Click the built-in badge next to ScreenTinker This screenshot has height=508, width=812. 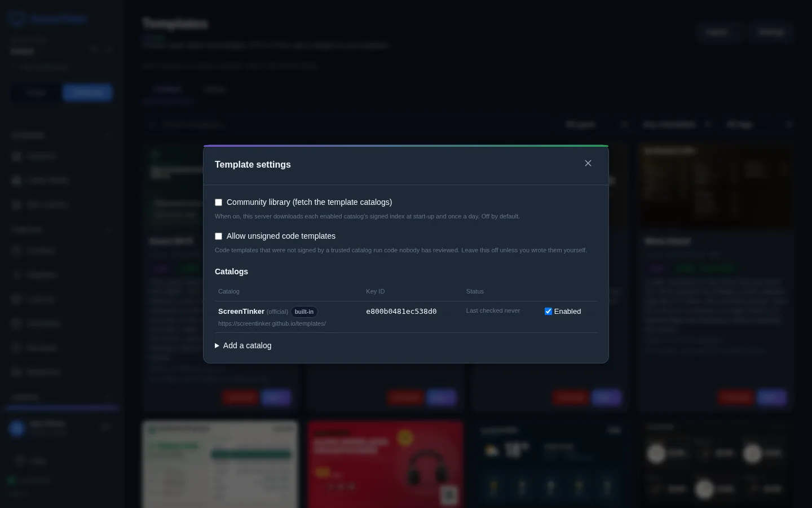pyautogui.click(x=304, y=312)
